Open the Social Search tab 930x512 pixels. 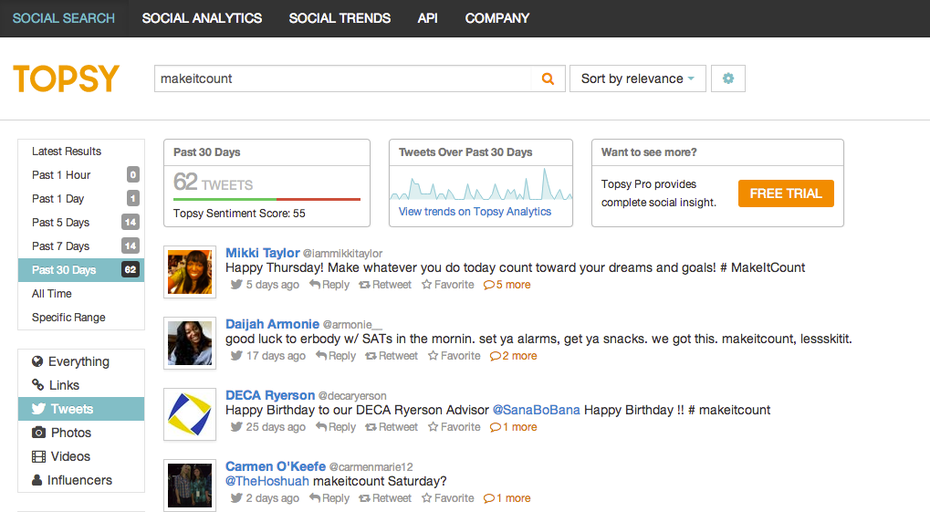click(x=64, y=18)
